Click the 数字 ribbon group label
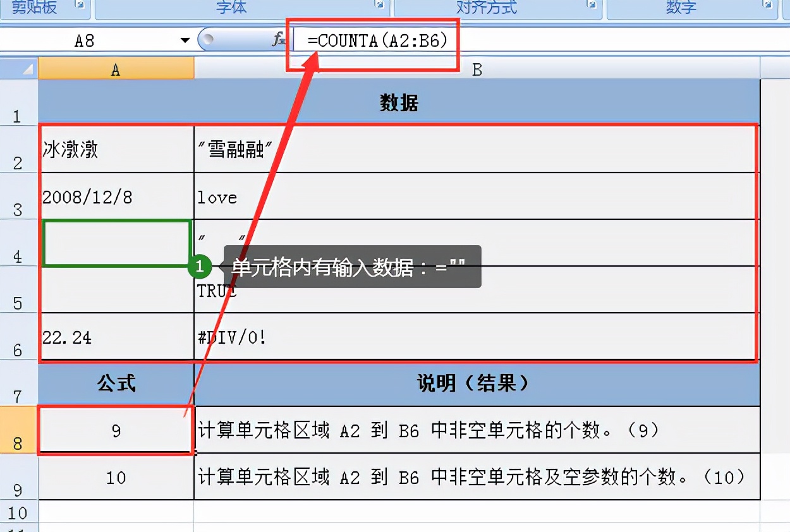Screen dimensions: 790x532 tap(681, 7)
